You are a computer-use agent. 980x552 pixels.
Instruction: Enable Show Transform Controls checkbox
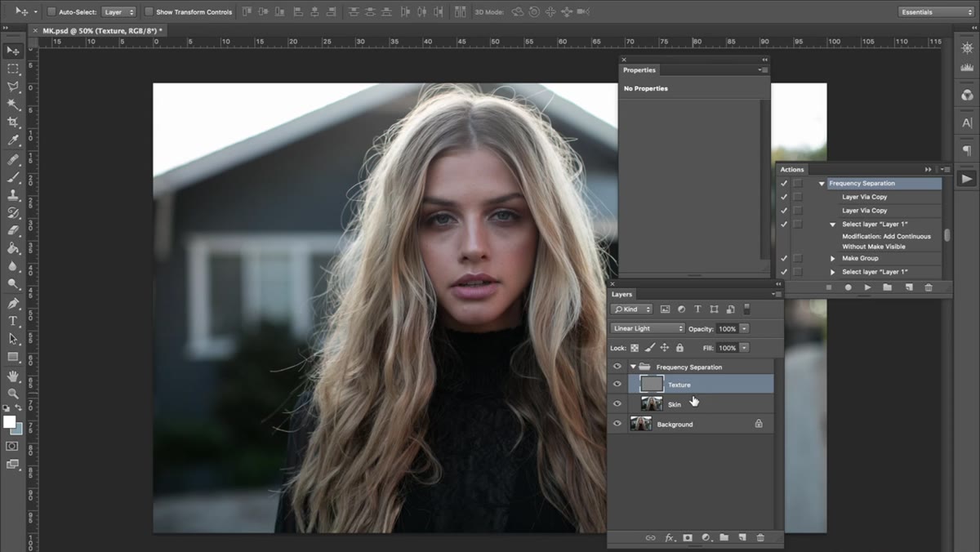coord(149,12)
